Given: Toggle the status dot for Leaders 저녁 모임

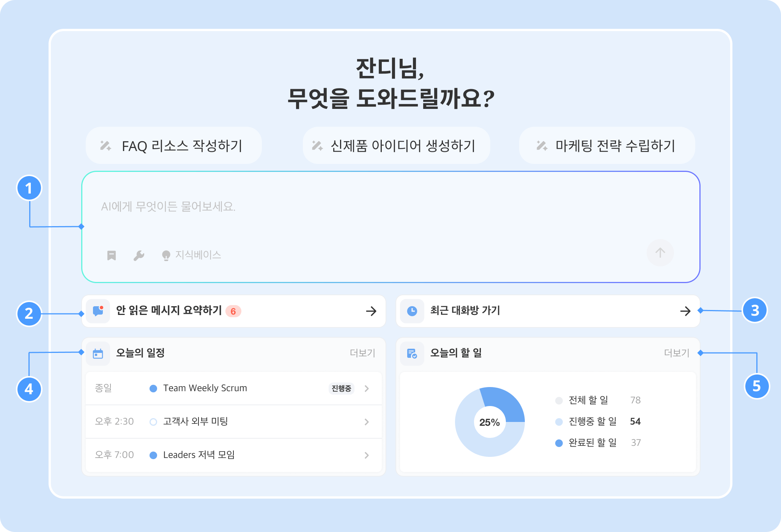Looking at the screenshot, I should pos(153,455).
